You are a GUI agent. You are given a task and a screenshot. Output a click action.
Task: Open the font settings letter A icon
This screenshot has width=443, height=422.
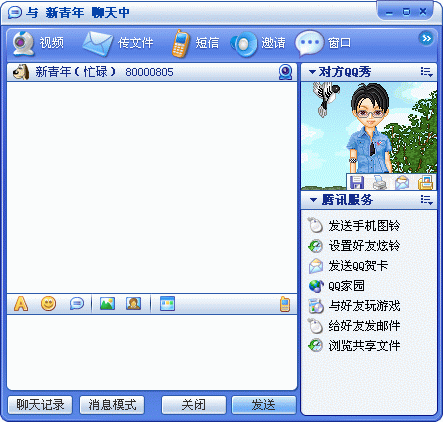coord(21,304)
